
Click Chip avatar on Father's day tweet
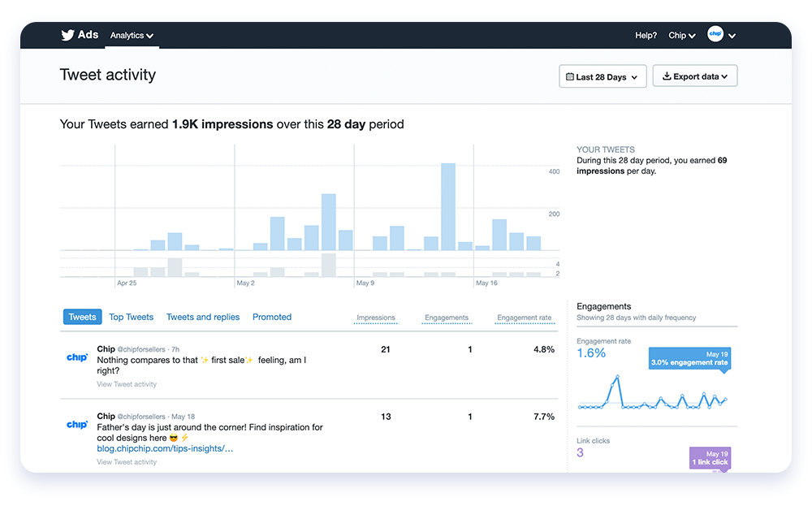click(x=77, y=425)
